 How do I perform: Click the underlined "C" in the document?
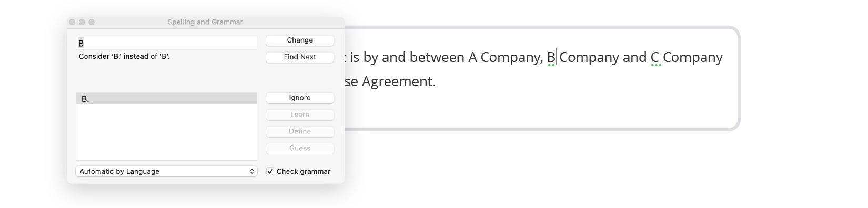pyautogui.click(x=655, y=57)
